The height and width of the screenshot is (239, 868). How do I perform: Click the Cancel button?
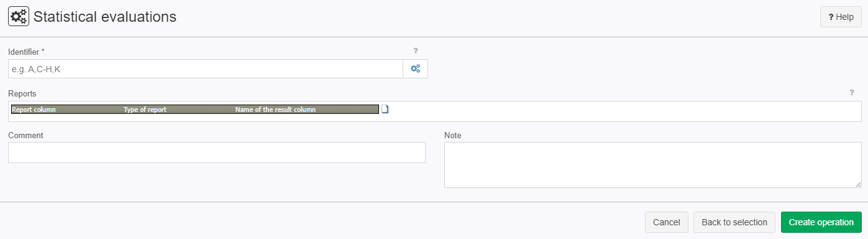666,222
